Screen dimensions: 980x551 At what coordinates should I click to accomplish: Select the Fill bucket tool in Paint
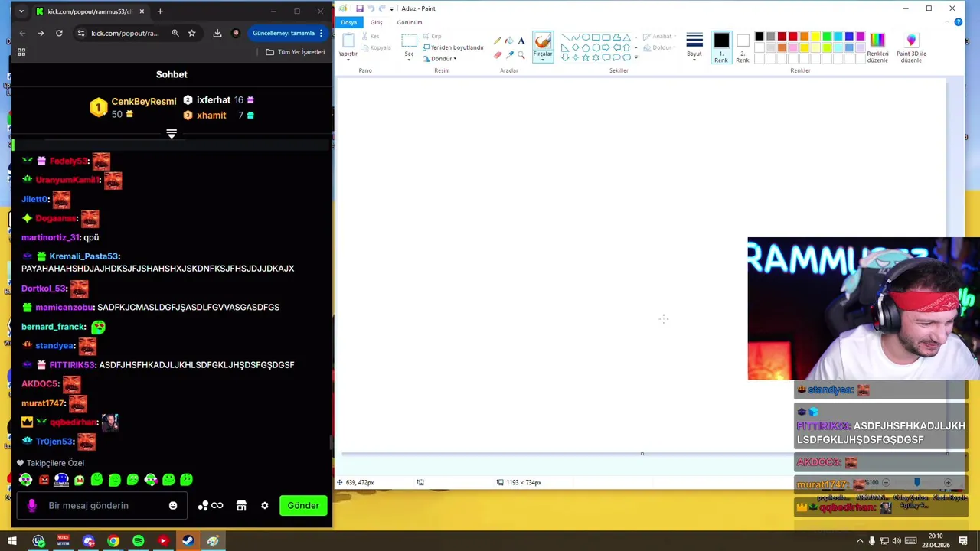pyautogui.click(x=509, y=41)
